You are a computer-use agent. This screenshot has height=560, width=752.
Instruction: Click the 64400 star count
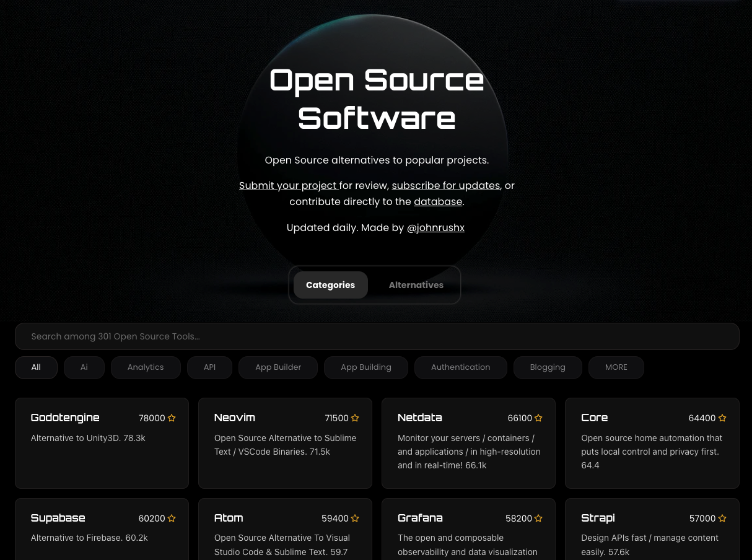tap(702, 418)
